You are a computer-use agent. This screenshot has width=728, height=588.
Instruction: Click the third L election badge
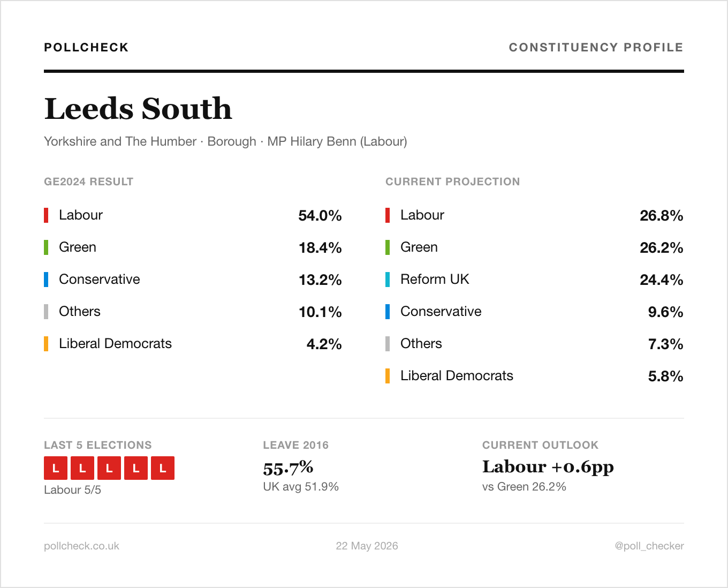point(109,468)
